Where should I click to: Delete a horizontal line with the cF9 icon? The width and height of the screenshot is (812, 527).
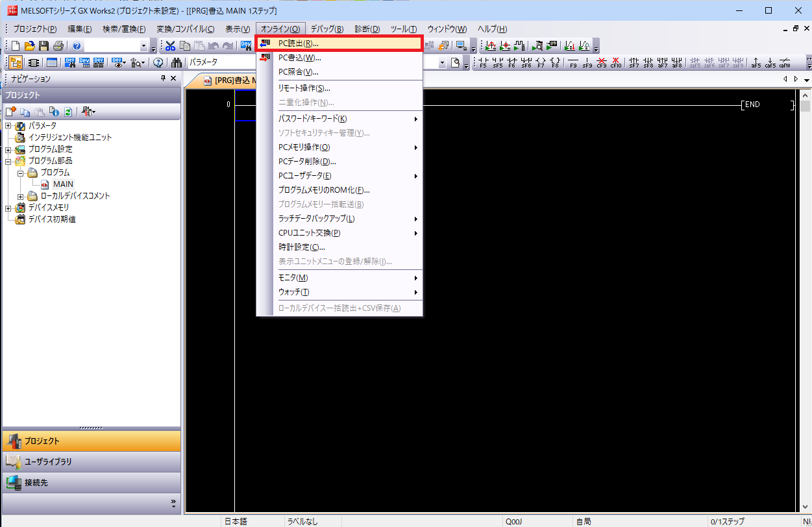(601, 63)
